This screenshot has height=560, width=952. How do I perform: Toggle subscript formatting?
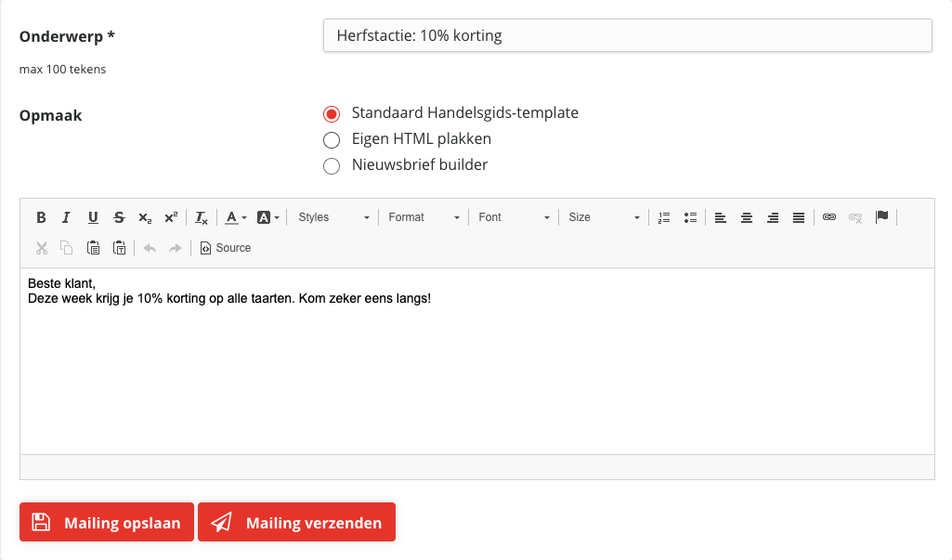tap(145, 217)
